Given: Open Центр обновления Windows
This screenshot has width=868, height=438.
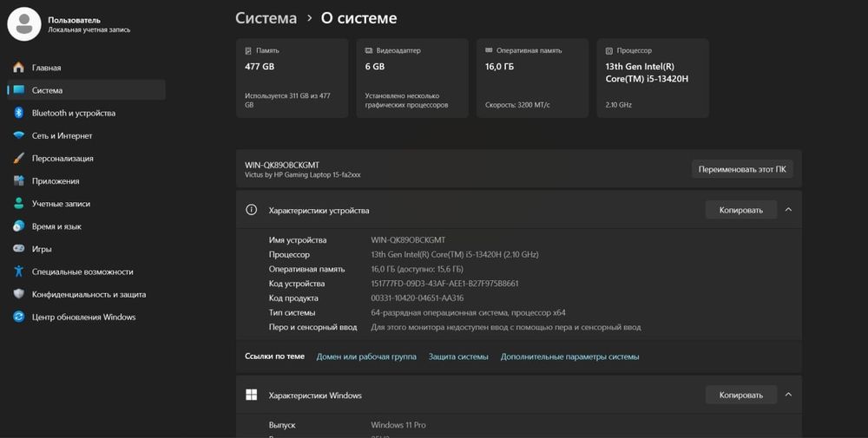Looking at the screenshot, I should [x=86, y=317].
